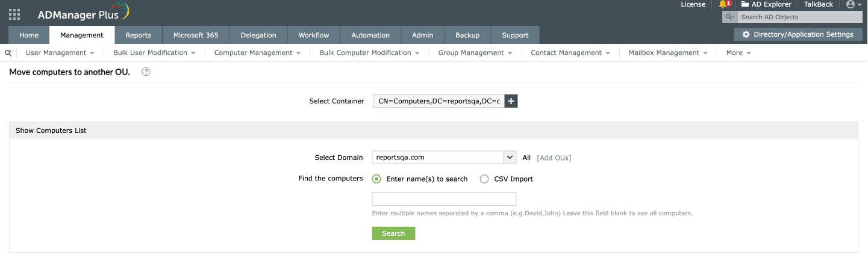Open the apps grid launcher icon
Image resolution: width=868 pixels, height=261 pixels.
point(14,14)
